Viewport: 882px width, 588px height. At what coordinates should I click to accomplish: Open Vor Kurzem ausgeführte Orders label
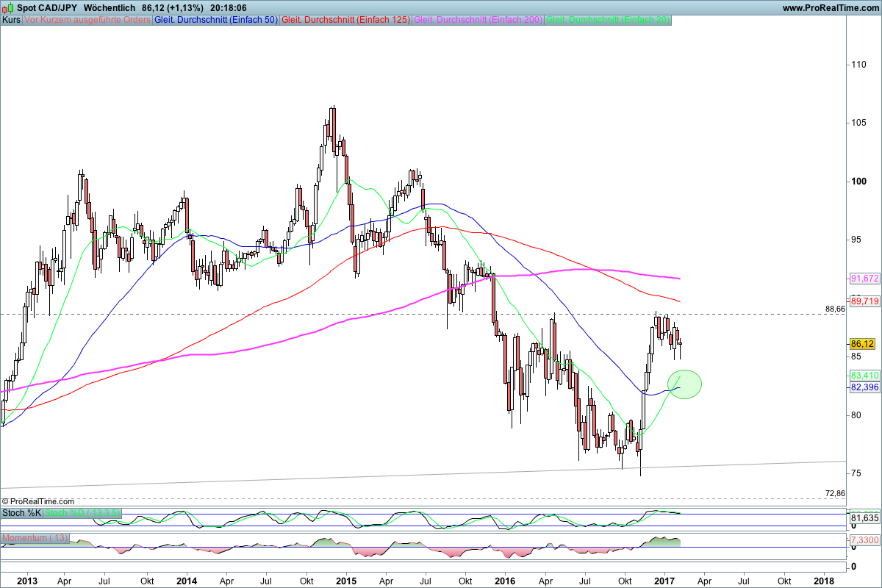[x=87, y=20]
